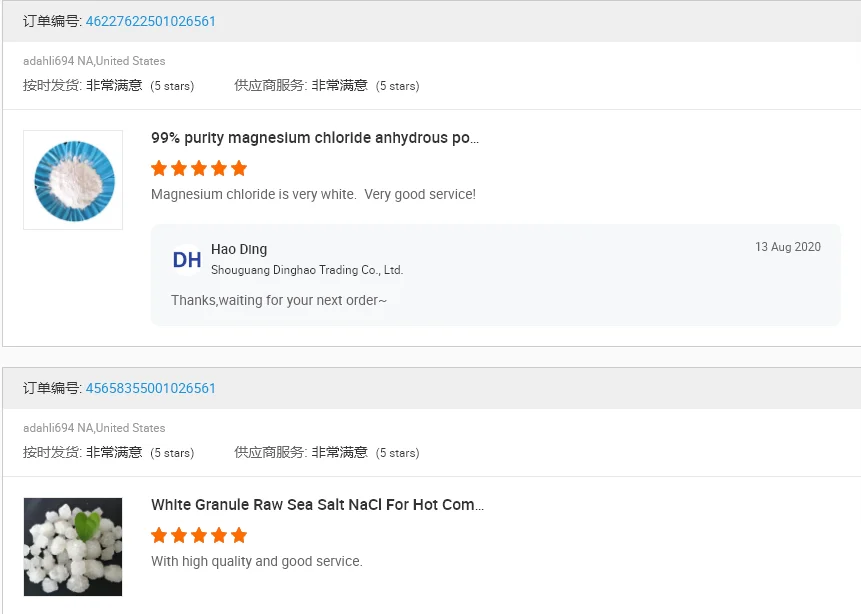The image size is (861, 614).
Task: Click fifth star of sea salt rating
Action: tap(239, 535)
